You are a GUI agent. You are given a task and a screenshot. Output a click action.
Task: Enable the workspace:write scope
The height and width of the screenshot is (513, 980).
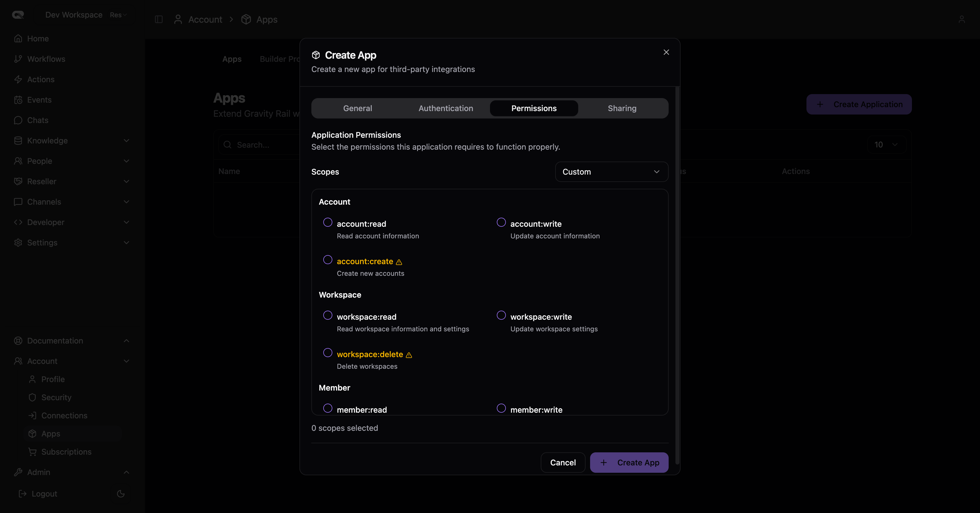tap(501, 315)
